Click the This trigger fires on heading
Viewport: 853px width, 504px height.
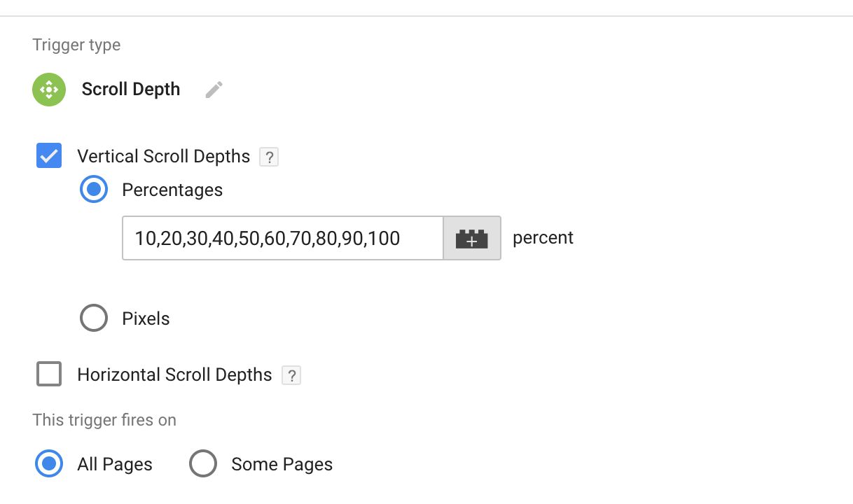click(104, 420)
